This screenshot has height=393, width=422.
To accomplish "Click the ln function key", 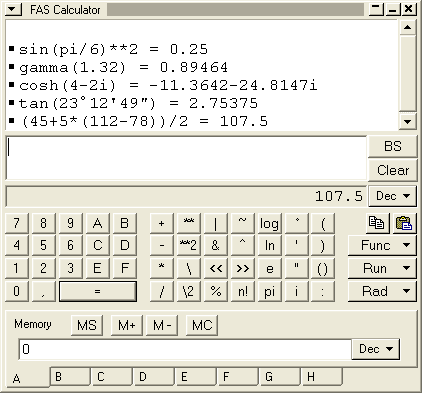I will [269, 246].
